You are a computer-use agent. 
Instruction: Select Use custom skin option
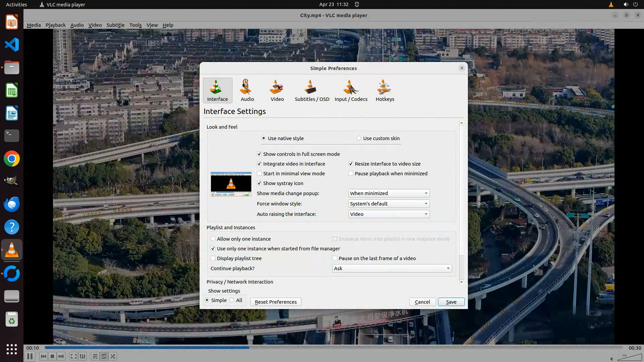pyautogui.click(x=359, y=138)
